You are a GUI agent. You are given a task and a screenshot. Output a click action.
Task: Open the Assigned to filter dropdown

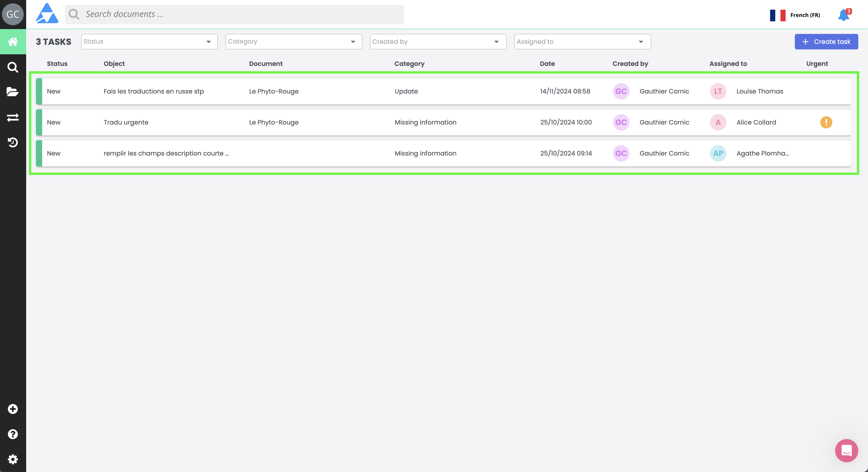pyautogui.click(x=582, y=42)
